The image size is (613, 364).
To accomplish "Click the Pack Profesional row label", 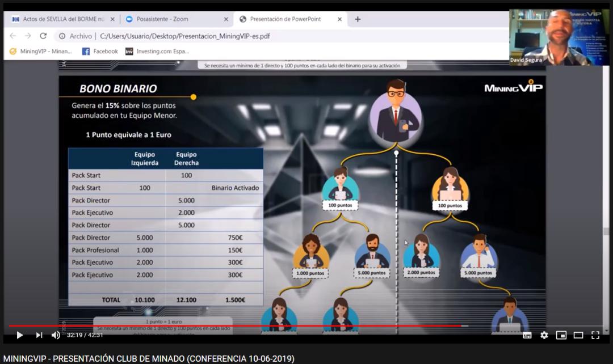I will pos(95,250).
